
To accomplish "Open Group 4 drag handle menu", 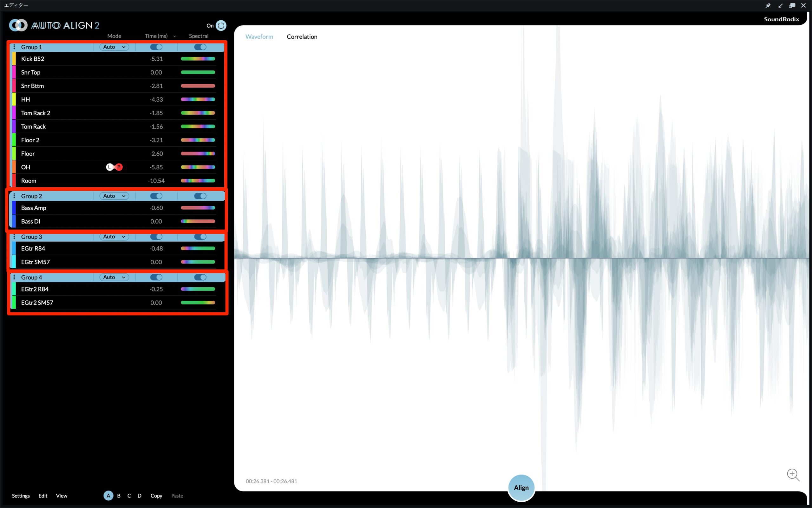I will coord(14,277).
